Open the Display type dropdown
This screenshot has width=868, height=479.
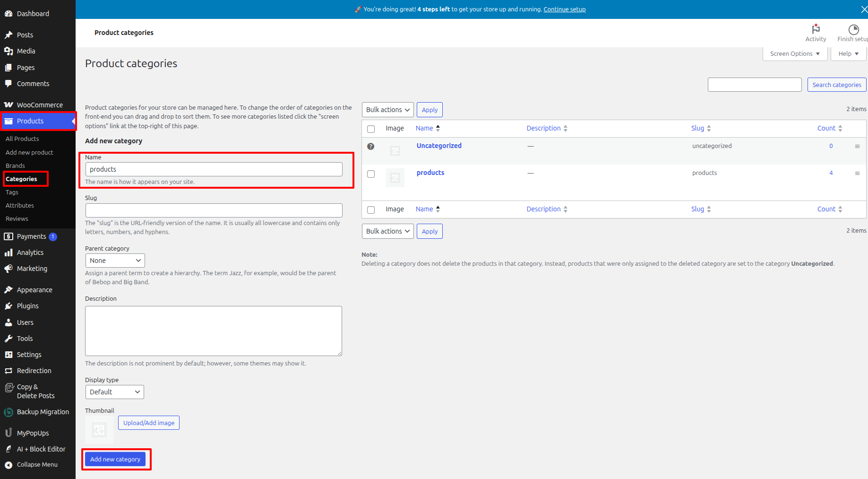[114, 392]
